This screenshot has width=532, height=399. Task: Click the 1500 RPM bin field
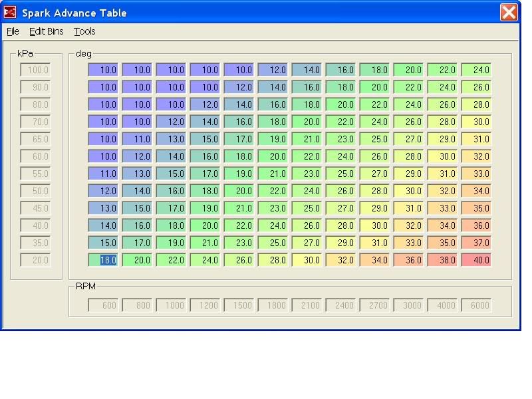point(239,305)
